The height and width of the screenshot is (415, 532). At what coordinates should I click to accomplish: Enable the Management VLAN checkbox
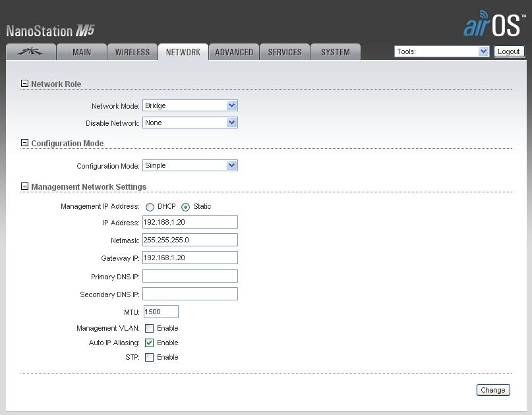click(149, 328)
